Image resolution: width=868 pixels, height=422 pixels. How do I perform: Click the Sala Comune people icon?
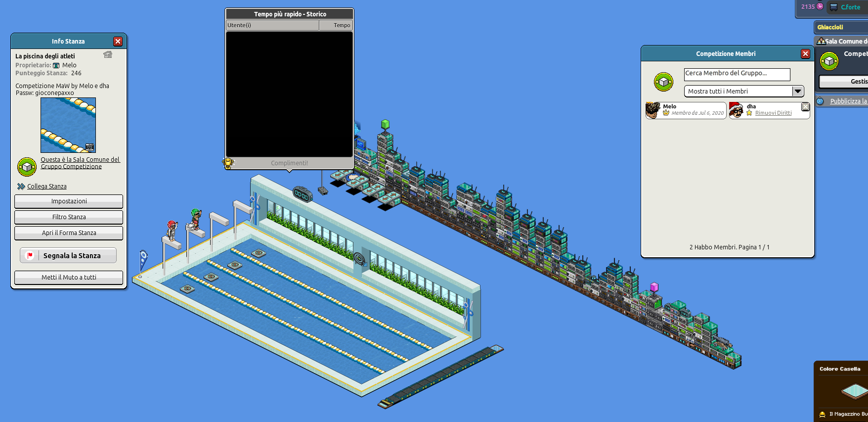coord(821,41)
